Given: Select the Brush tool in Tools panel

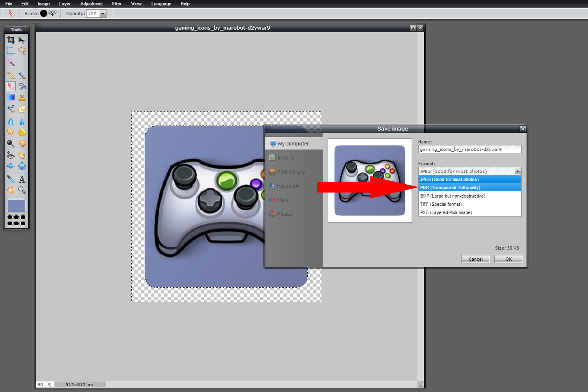Looking at the screenshot, I should (x=22, y=75).
